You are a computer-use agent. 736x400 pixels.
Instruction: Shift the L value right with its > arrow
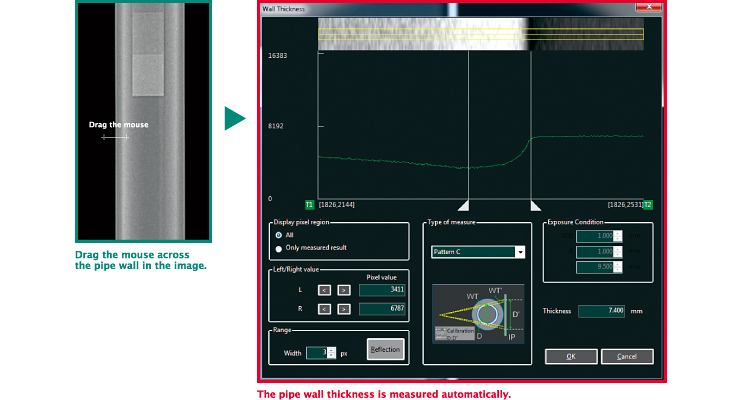343,290
